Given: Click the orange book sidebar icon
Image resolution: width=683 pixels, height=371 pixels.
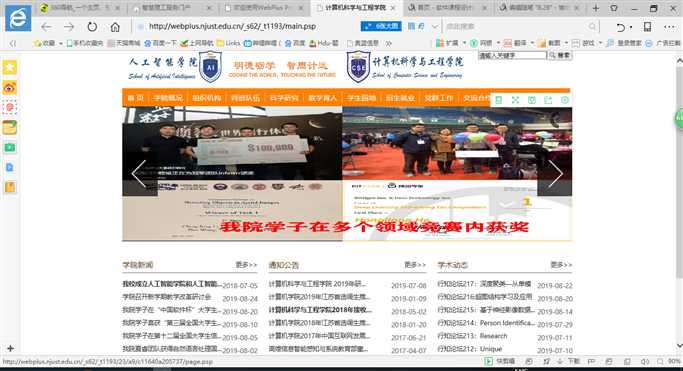Looking at the screenshot, I should point(10,187).
